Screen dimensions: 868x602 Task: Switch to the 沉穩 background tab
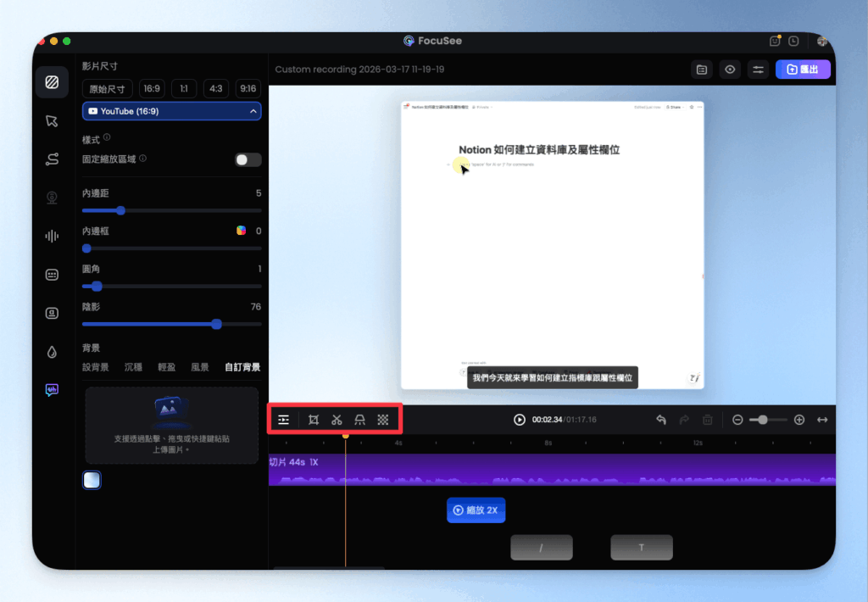point(133,367)
